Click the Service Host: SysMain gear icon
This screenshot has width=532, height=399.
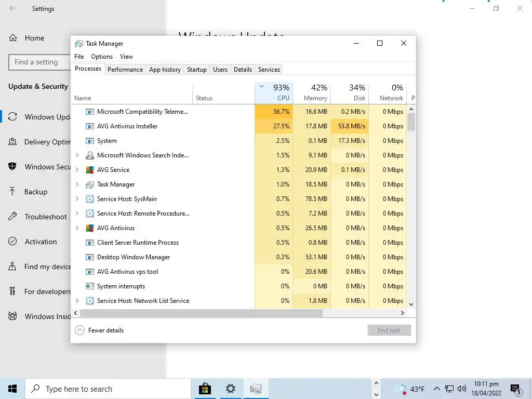[x=89, y=199]
